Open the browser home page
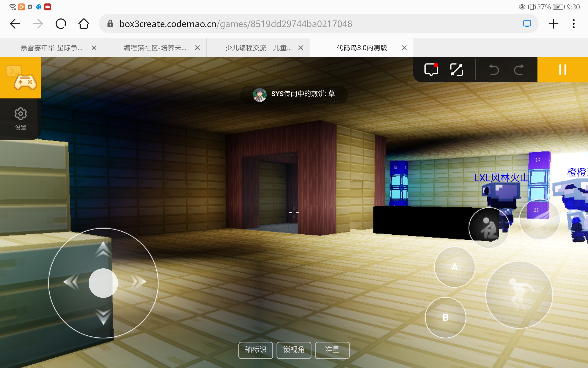 coord(84,24)
